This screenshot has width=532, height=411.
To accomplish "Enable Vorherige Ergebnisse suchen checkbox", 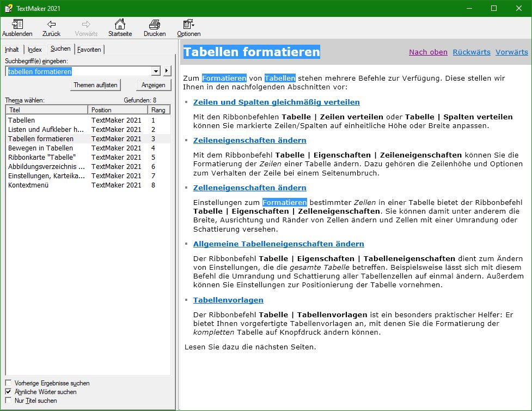I will point(8,383).
